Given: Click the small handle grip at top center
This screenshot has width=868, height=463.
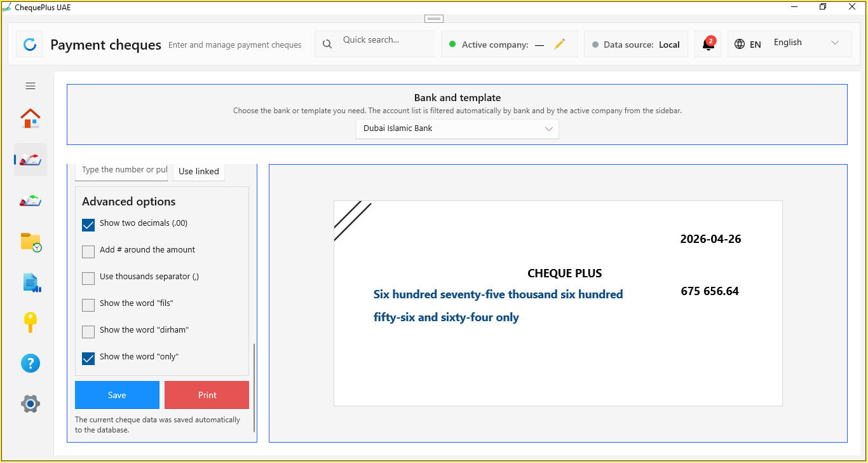Looking at the screenshot, I should click(434, 18).
